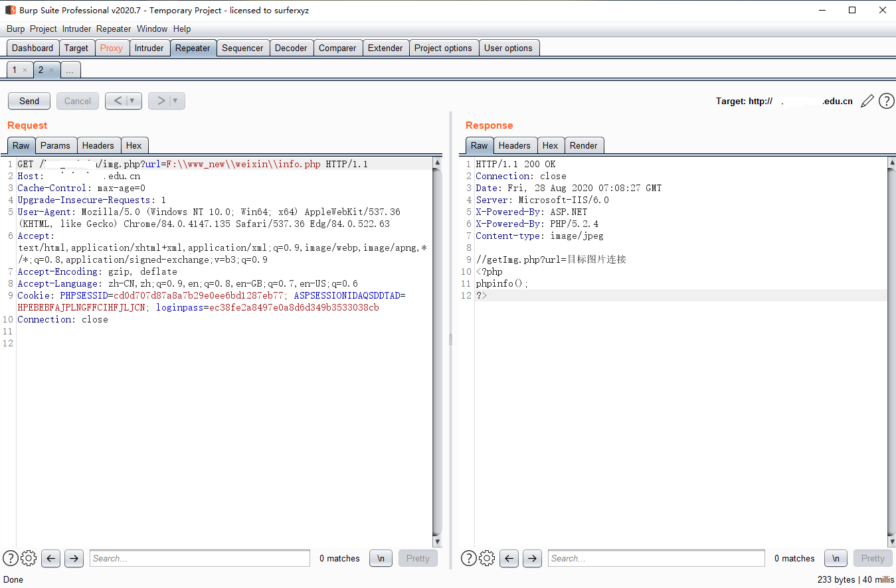Open request Hex view tab

coord(134,145)
